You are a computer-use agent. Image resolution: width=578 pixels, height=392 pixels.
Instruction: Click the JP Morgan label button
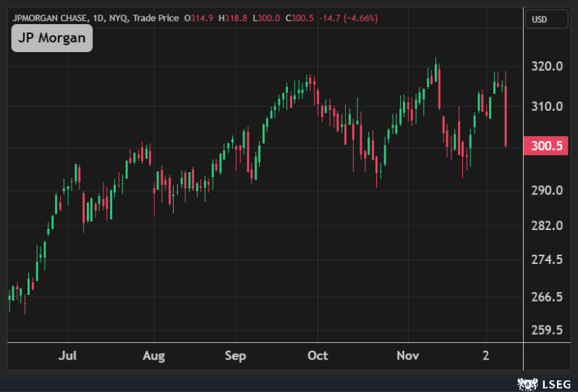pyautogui.click(x=52, y=38)
